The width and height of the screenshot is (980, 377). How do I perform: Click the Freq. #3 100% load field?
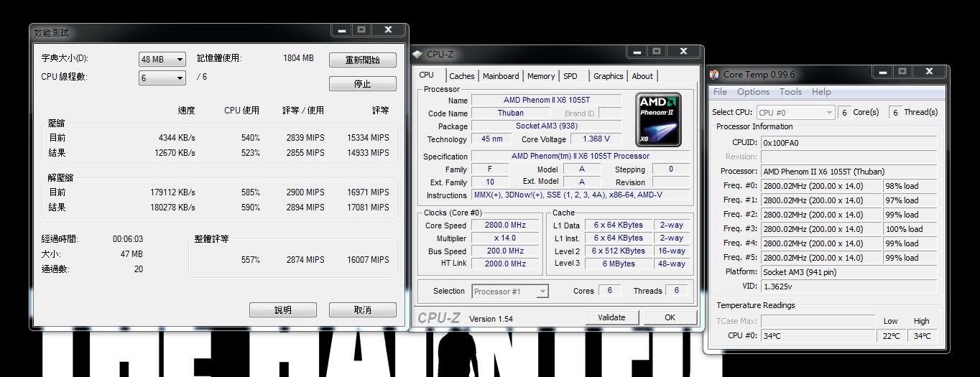pyautogui.click(x=910, y=229)
